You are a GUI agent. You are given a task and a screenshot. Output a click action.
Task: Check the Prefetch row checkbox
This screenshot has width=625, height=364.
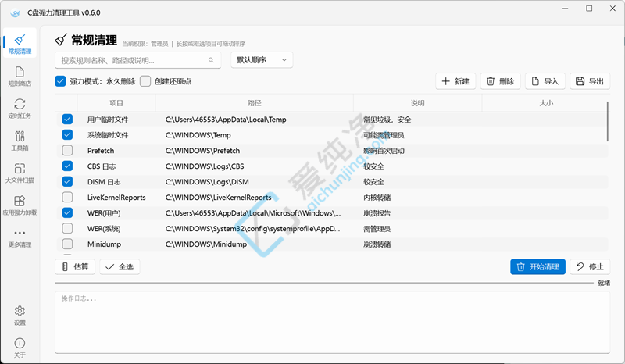pyautogui.click(x=67, y=150)
